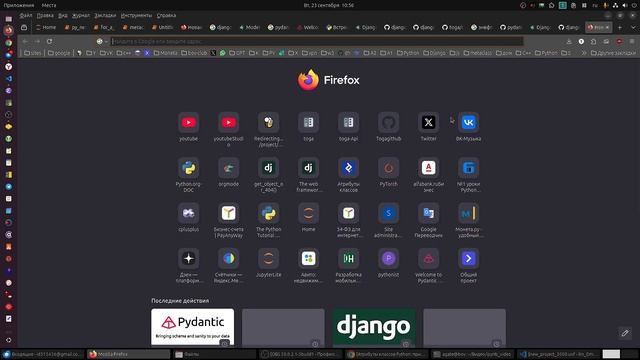
Task: Open the Google Переводчик shortcut tile
Action: [x=429, y=213]
